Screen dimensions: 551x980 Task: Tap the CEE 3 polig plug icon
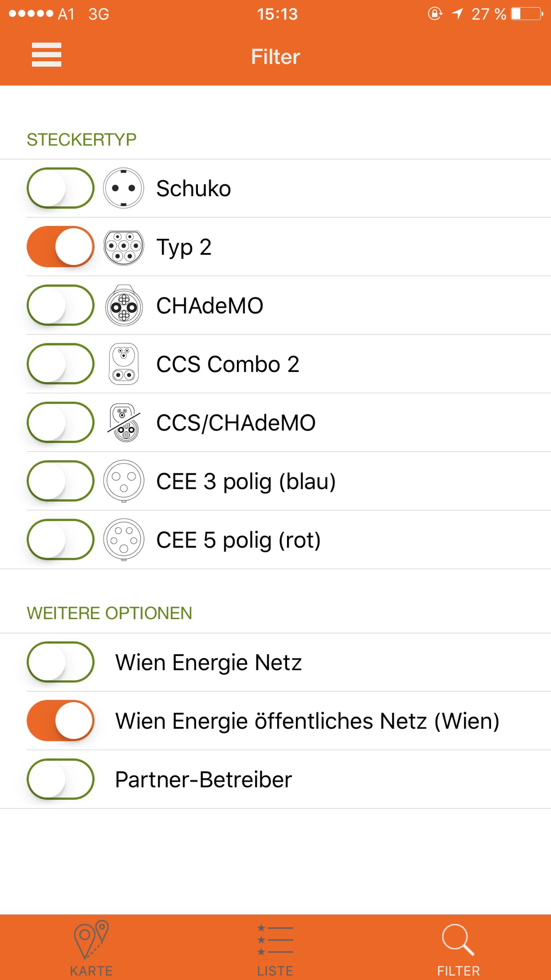123,481
